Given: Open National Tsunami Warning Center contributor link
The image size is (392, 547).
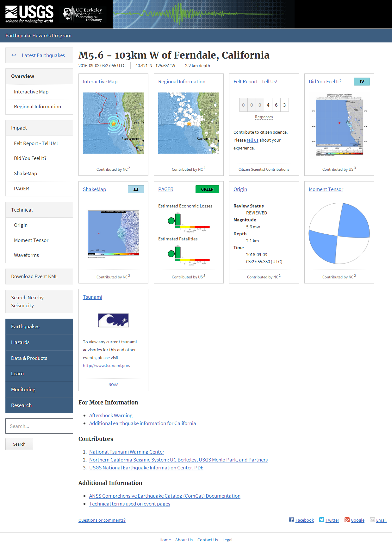Looking at the screenshot, I should coord(127,452).
